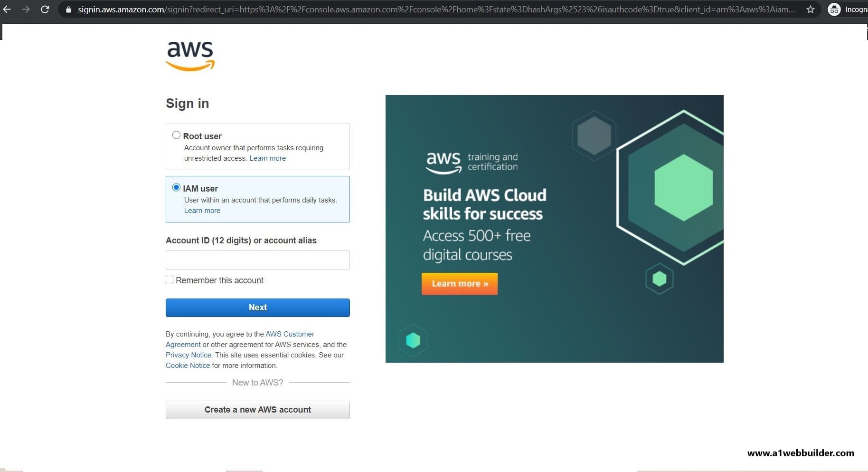Click the page reload icon
This screenshot has height=472, width=868.
(x=45, y=10)
